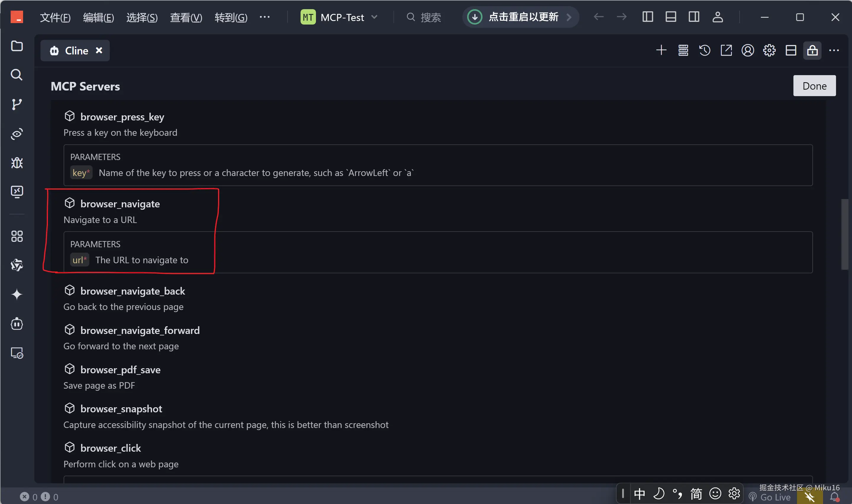Open the 文件(F) menu
This screenshot has width=852, height=504.
pyautogui.click(x=55, y=17)
